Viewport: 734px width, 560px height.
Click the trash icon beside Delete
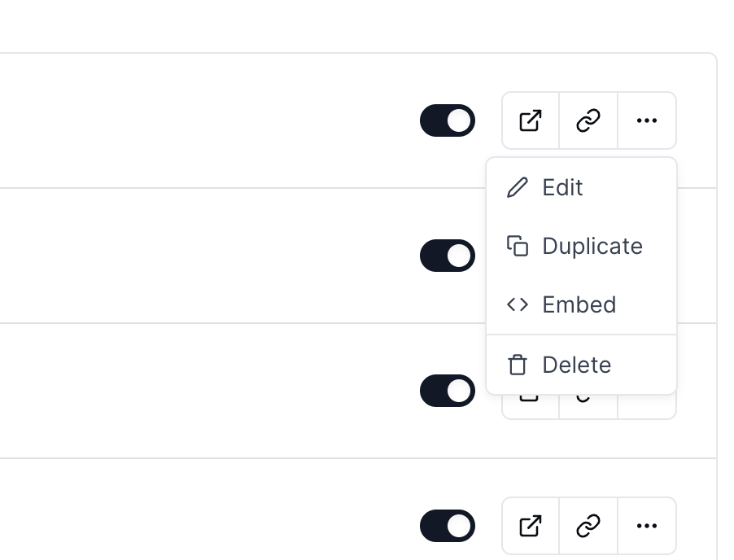518,365
